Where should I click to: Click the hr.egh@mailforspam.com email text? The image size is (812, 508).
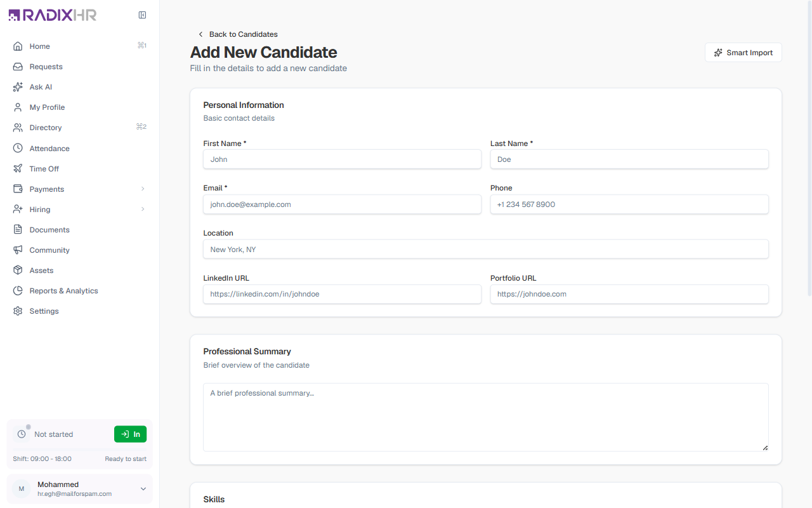click(75, 493)
